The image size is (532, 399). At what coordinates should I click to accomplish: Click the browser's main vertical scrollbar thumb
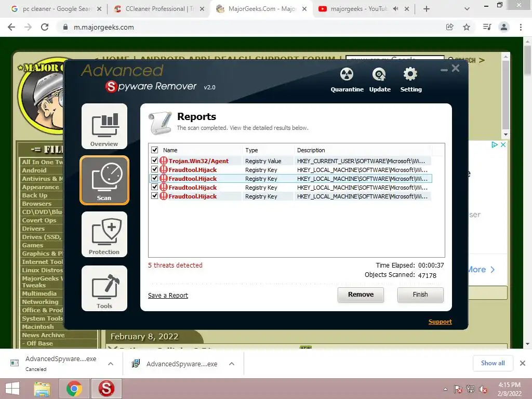click(528, 60)
